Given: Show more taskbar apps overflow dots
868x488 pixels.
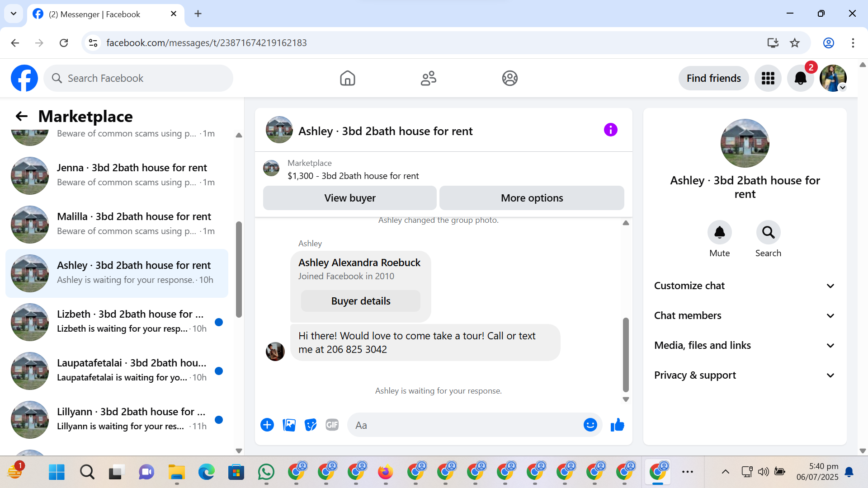Looking at the screenshot, I should [688, 472].
